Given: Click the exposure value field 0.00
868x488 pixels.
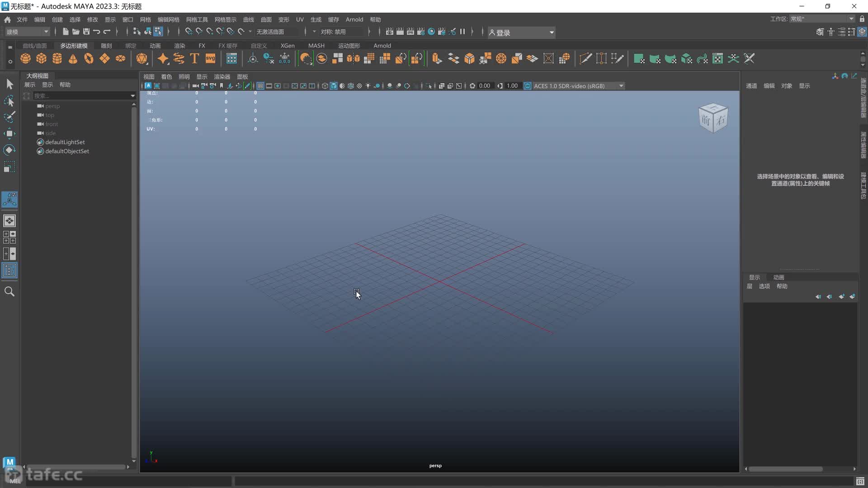Looking at the screenshot, I should [x=485, y=86].
